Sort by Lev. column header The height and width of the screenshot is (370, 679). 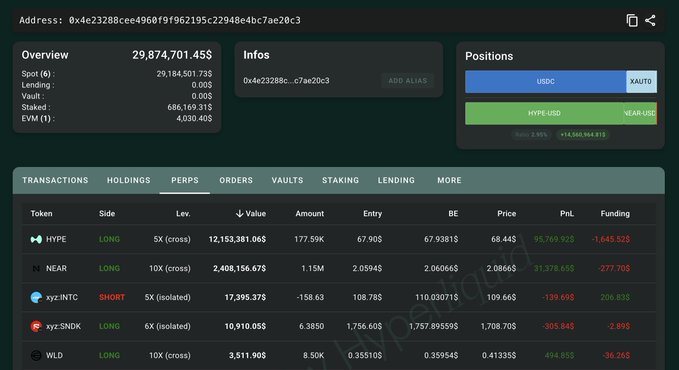pos(183,214)
